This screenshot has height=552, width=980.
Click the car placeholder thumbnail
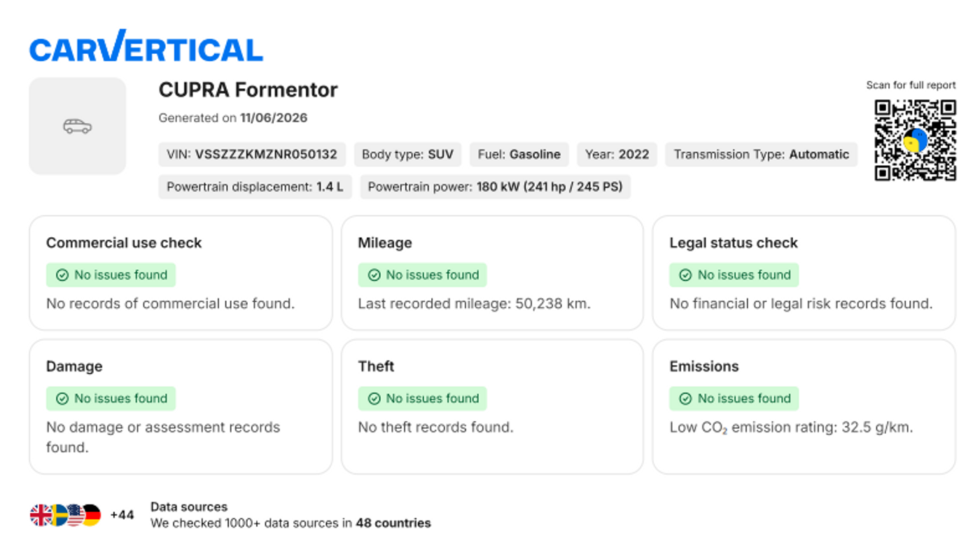[78, 126]
